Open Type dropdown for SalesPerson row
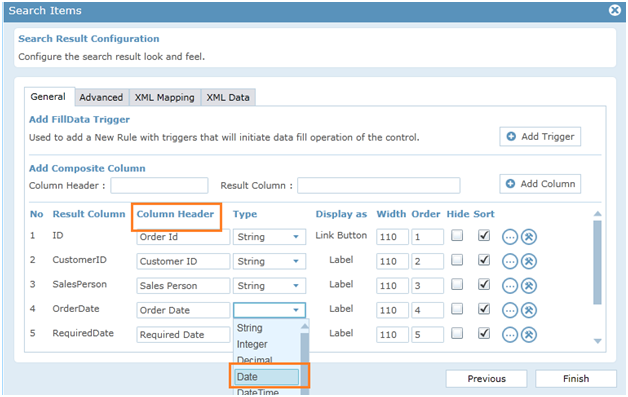 pyautogui.click(x=270, y=286)
